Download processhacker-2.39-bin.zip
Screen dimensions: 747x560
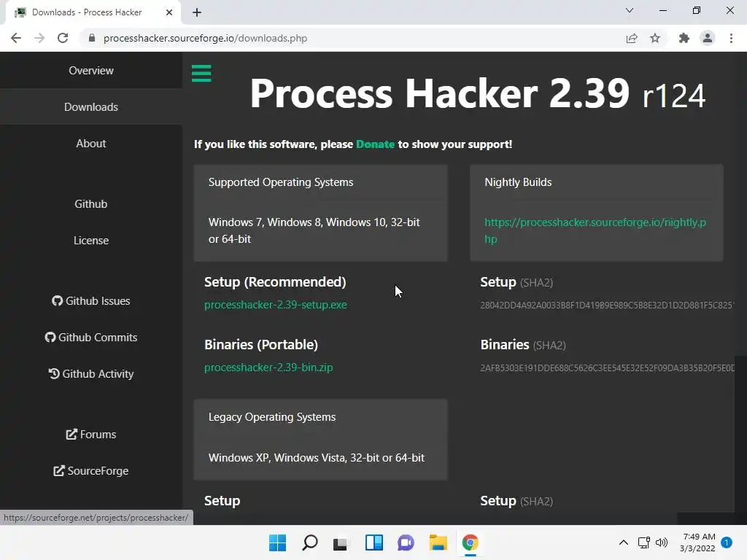(x=268, y=367)
